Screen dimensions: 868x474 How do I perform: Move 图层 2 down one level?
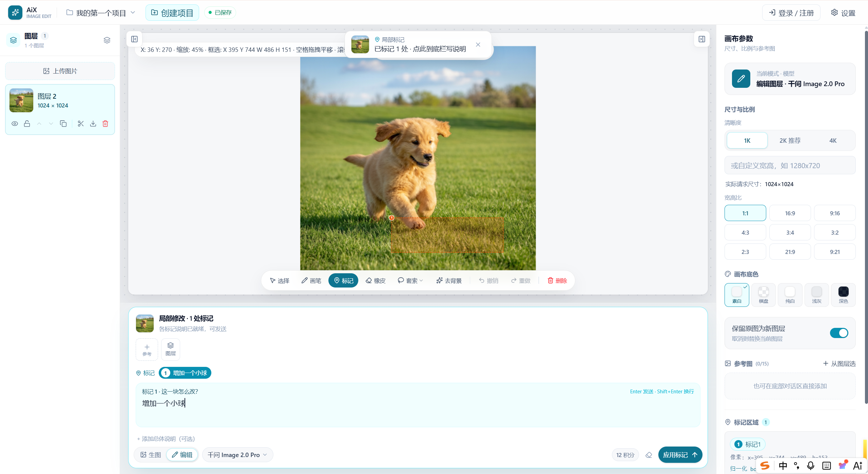coord(51,124)
